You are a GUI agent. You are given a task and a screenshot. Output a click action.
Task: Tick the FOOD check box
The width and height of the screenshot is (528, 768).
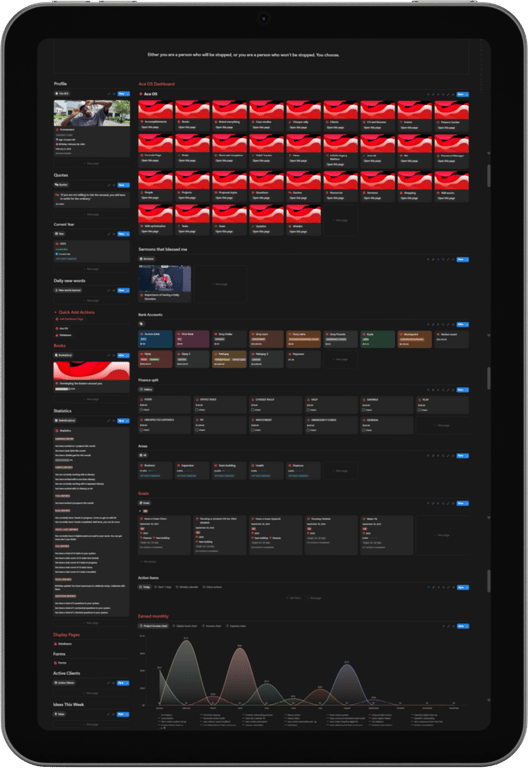[142, 409]
